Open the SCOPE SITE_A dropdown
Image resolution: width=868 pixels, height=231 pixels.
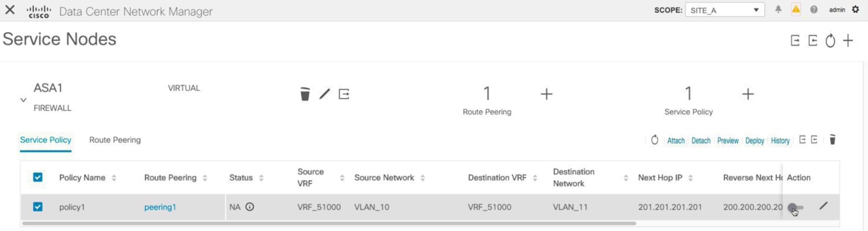725,10
